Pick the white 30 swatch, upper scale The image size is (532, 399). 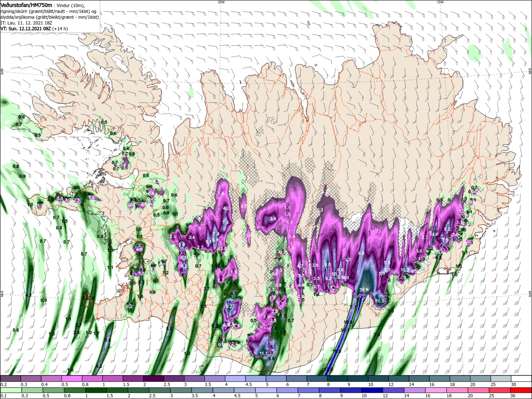tap(521, 379)
